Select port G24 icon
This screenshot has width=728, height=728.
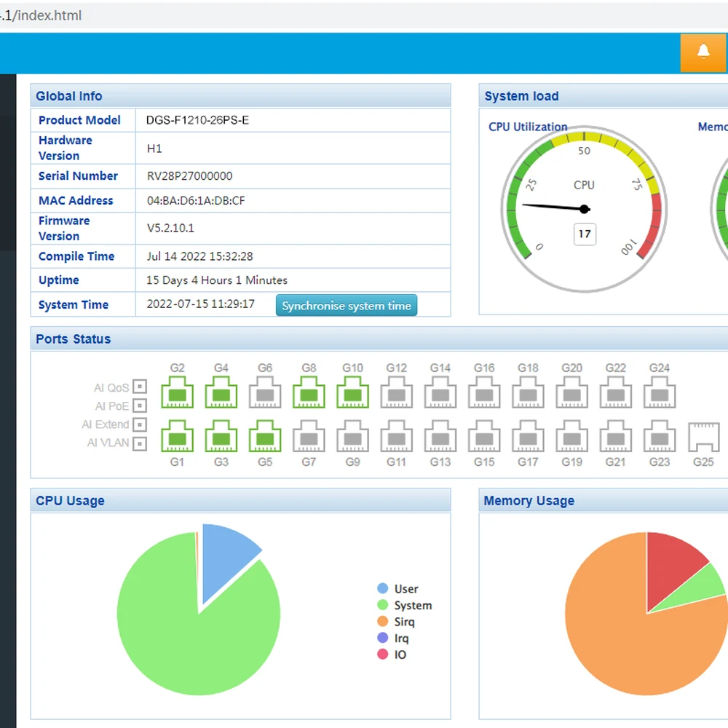point(660,392)
